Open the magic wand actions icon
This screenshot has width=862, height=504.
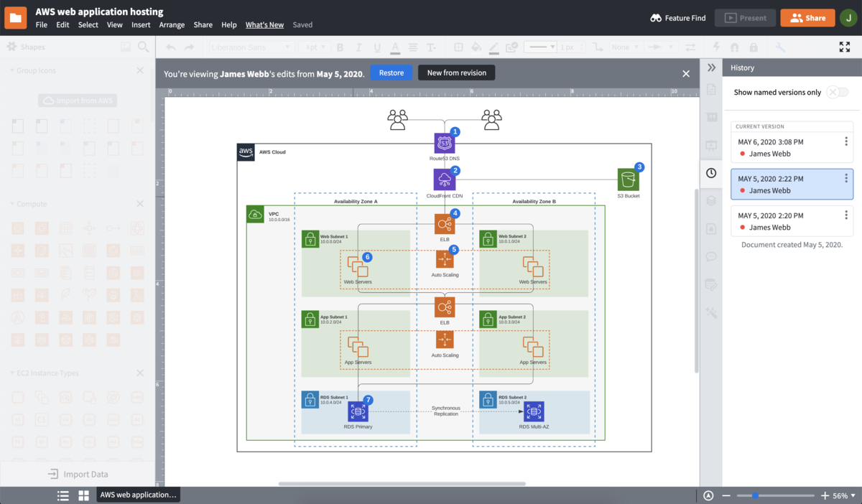tap(711, 312)
